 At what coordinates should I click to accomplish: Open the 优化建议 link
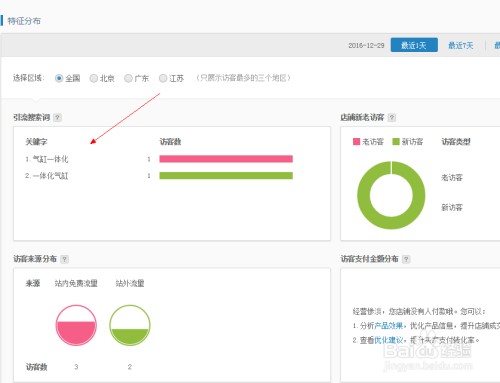(389, 340)
